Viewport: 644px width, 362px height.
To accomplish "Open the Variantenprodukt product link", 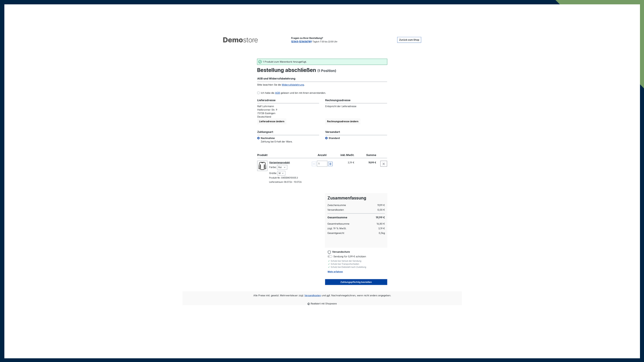I will [279, 163].
